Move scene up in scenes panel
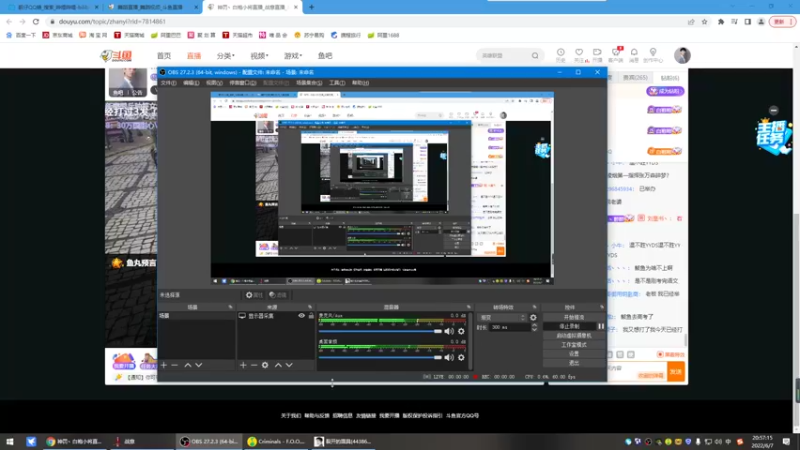The image size is (800, 450). (187, 365)
